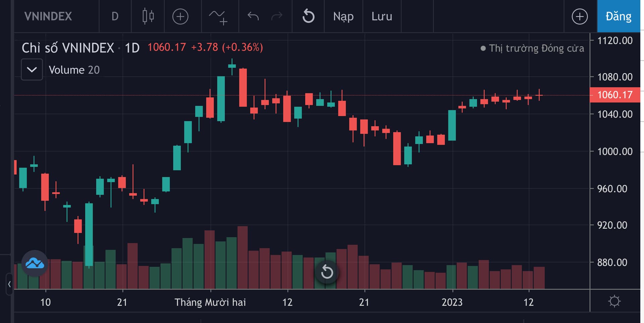The image size is (644, 323).
Task: Click the plus icon beside Đăng
Action: click(x=580, y=16)
